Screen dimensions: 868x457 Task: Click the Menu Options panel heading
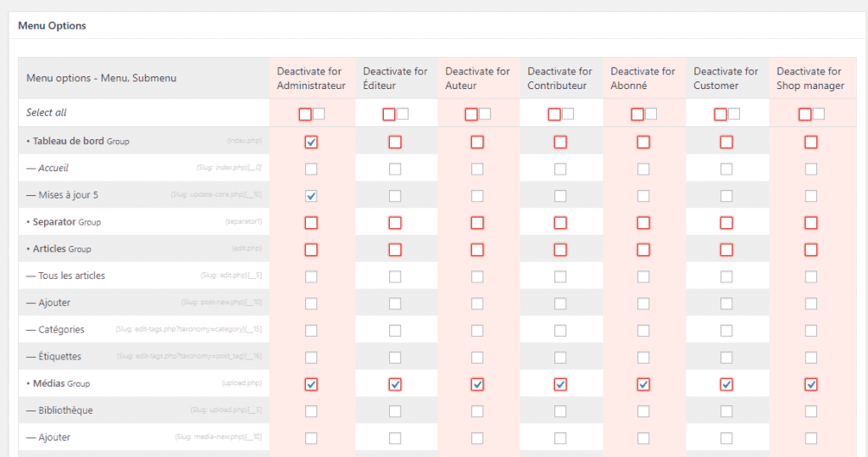click(52, 25)
